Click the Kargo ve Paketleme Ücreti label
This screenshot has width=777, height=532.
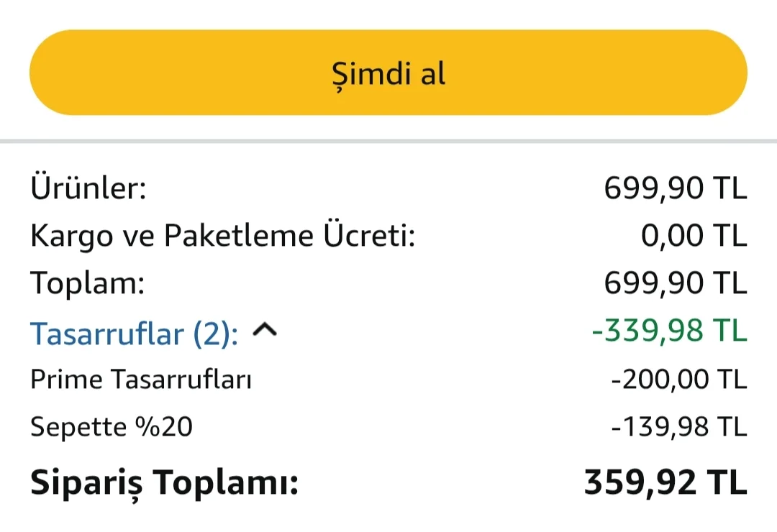pos(223,236)
